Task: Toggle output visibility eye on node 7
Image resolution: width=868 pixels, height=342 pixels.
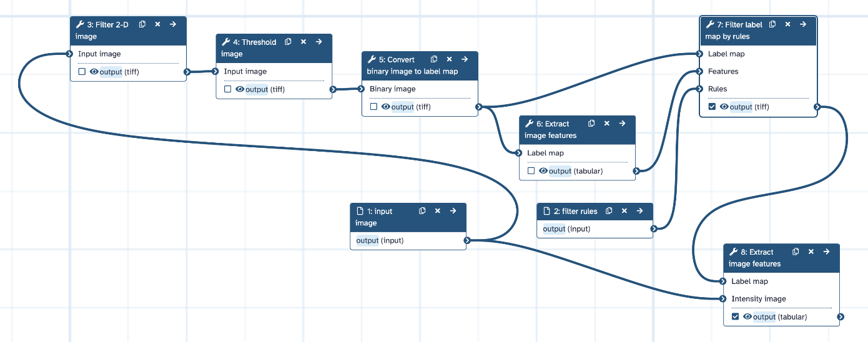Action: pos(724,107)
